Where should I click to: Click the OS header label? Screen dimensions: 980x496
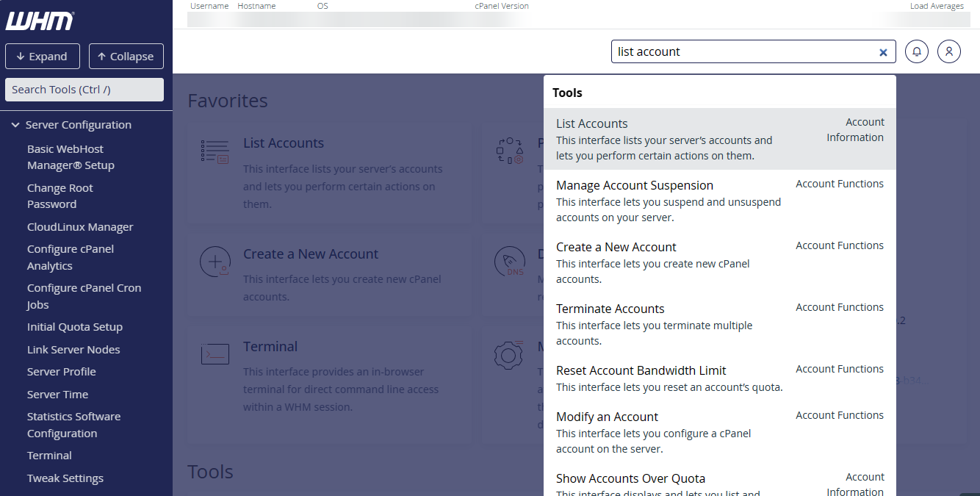coord(323,6)
